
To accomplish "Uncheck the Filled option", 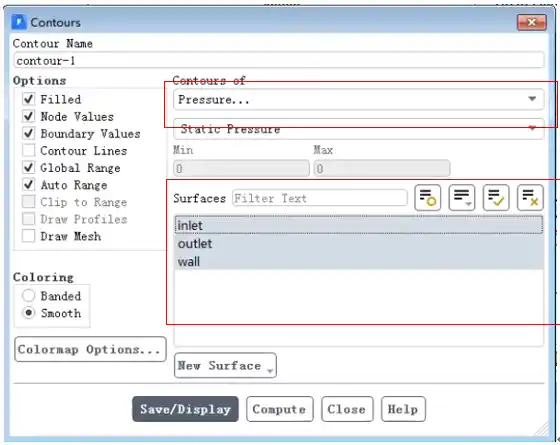I will click(x=29, y=99).
